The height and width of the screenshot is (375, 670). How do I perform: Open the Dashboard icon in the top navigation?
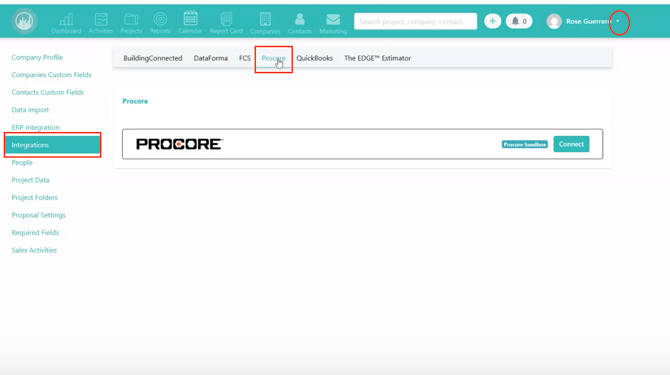(x=66, y=23)
